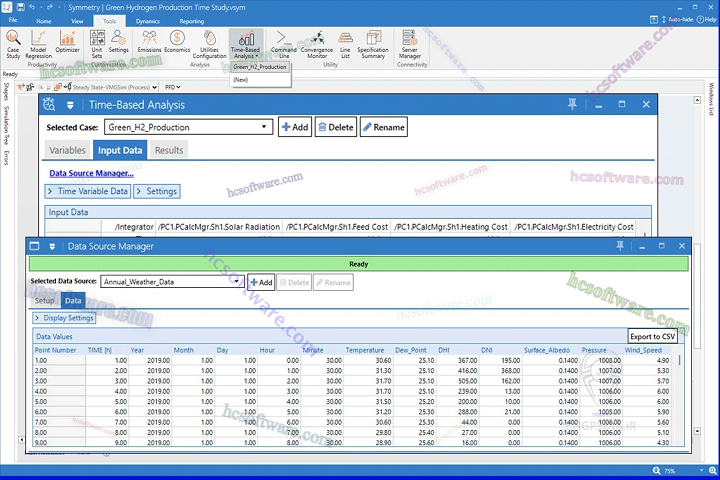The width and height of the screenshot is (720, 480).
Task: Click the main window scroll-up arrow
Action: tap(697, 100)
